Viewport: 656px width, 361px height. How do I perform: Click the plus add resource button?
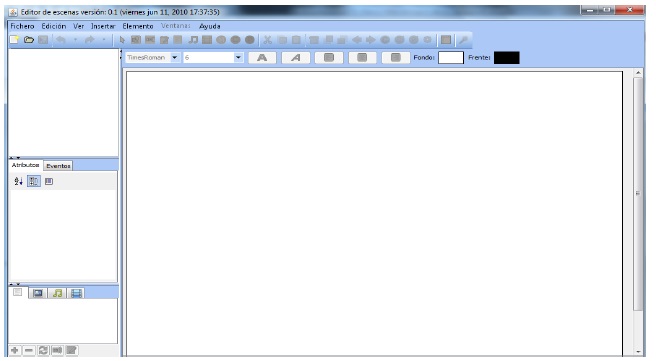15,350
